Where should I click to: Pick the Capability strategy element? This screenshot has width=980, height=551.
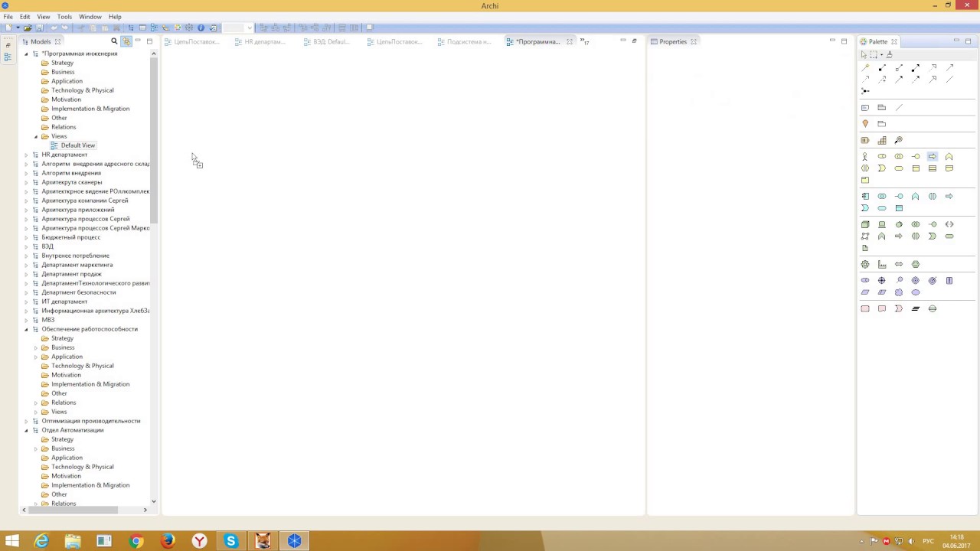pyautogui.click(x=882, y=140)
